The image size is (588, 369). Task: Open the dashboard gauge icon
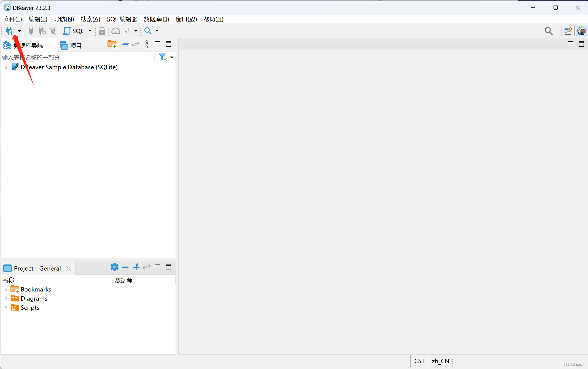tap(116, 31)
